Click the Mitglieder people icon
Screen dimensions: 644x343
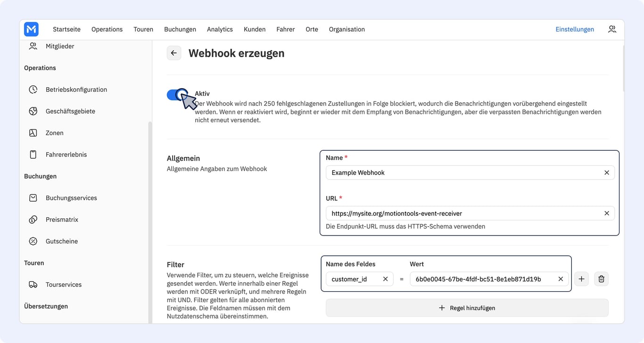click(x=33, y=46)
